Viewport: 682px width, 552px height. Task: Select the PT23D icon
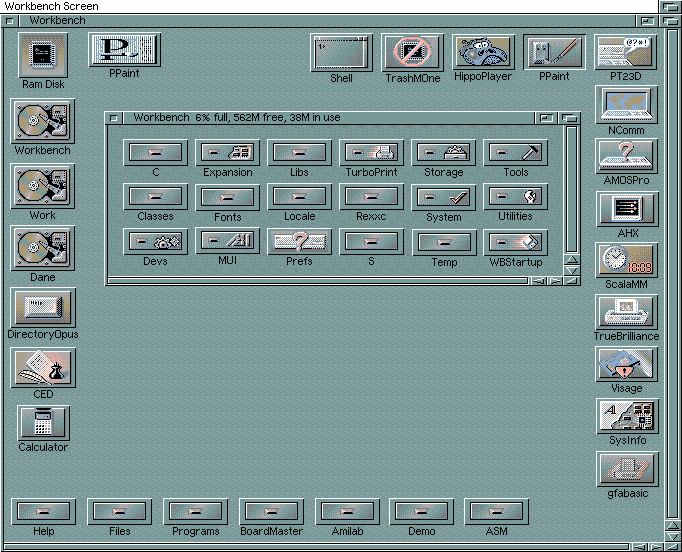[625, 52]
